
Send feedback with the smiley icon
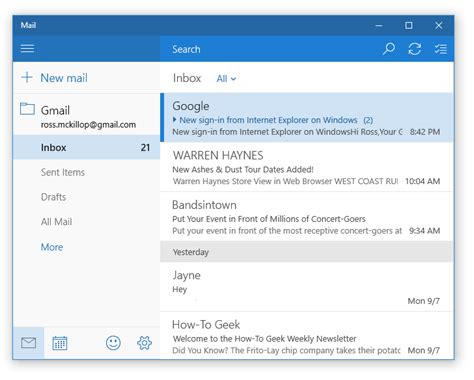(x=113, y=343)
